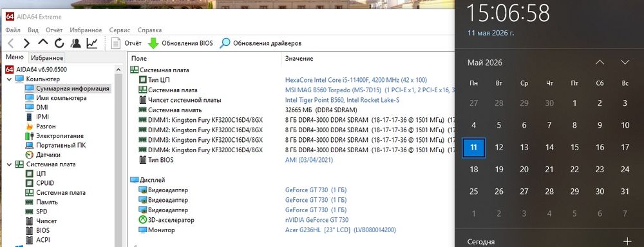
Task: Select day 31 in the calendar
Action: tap(625, 192)
